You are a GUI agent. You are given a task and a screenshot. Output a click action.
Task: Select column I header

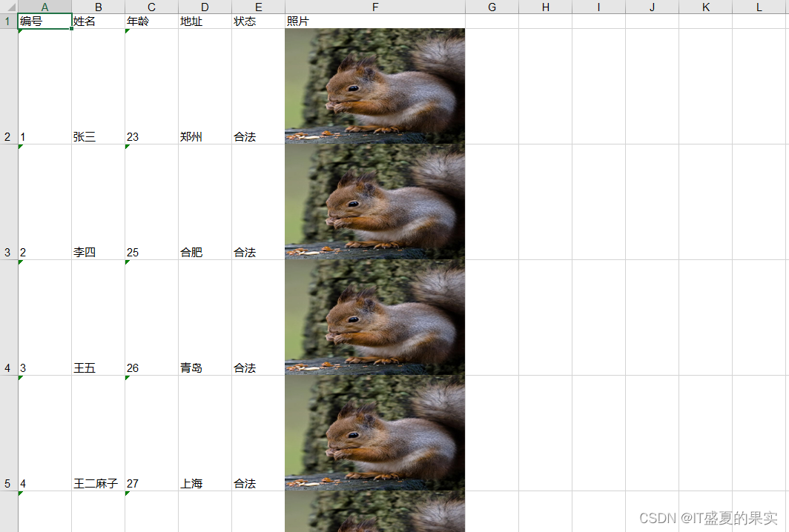coord(598,7)
